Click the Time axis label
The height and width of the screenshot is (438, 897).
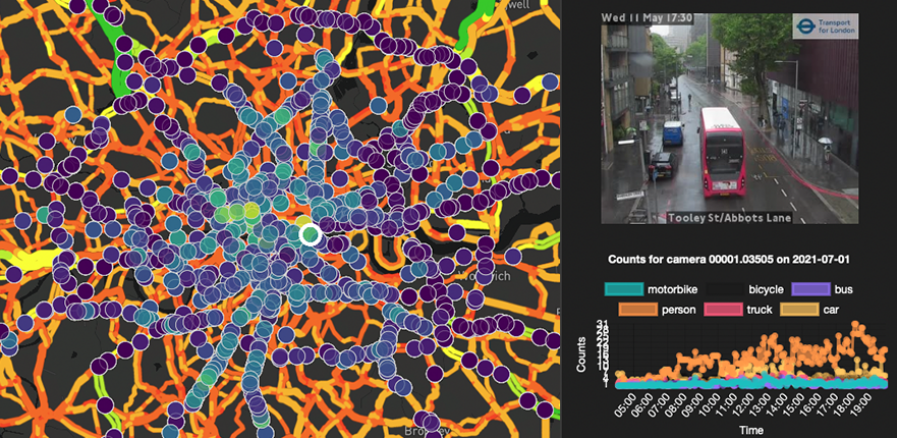click(750, 428)
